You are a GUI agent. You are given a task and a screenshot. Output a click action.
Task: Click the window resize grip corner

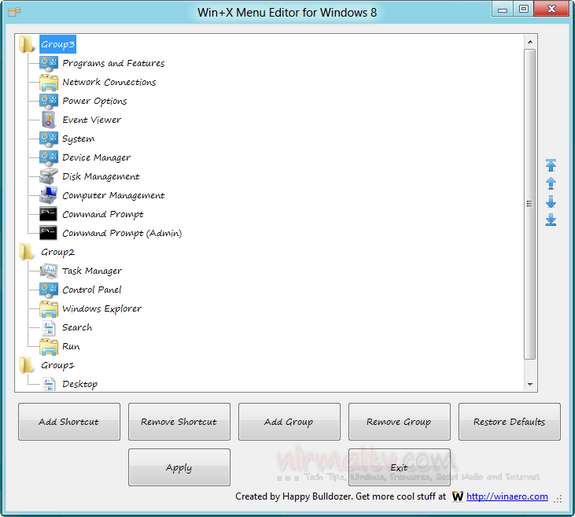point(558,499)
